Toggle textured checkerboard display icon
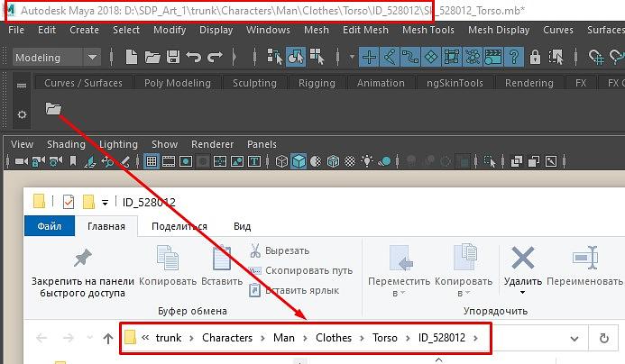 click(x=350, y=161)
